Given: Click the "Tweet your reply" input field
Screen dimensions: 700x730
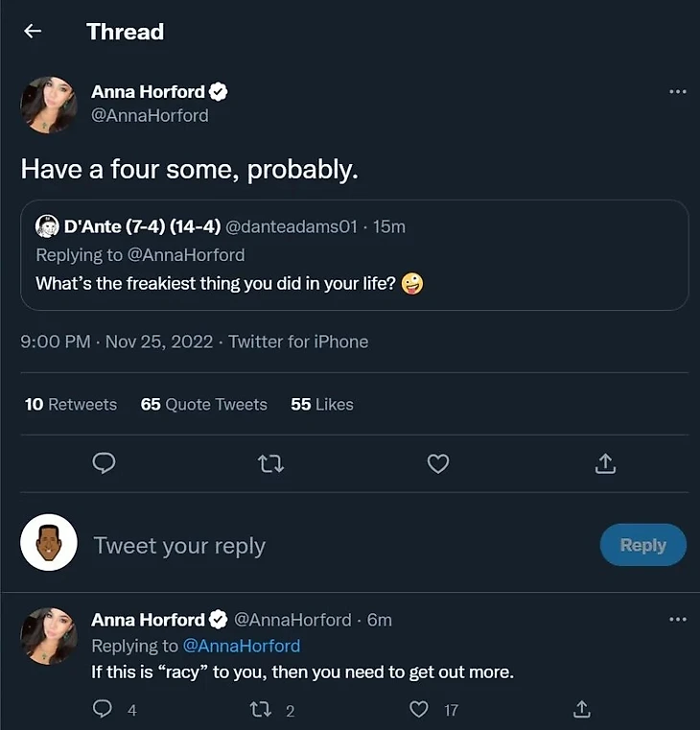Looking at the screenshot, I should [x=288, y=546].
